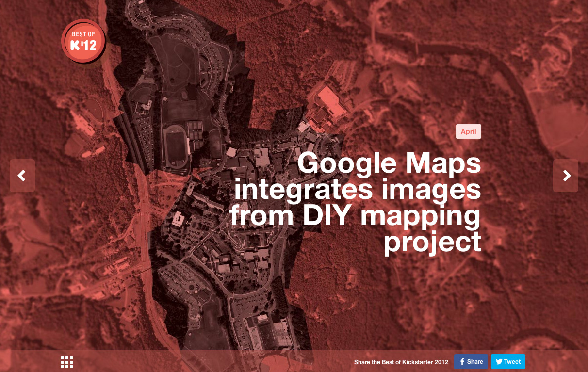588x372 pixels.
Task: Advance to next story using right arrow
Action: pos(566,176)
